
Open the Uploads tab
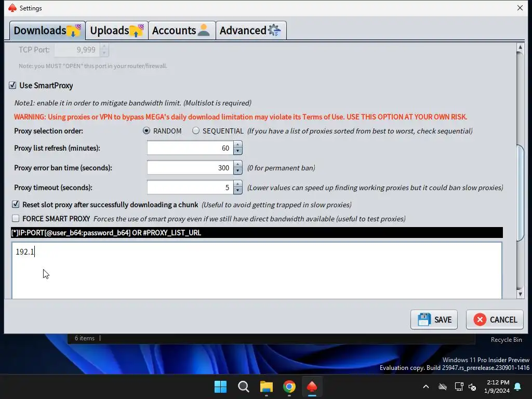tap(117, 31)
